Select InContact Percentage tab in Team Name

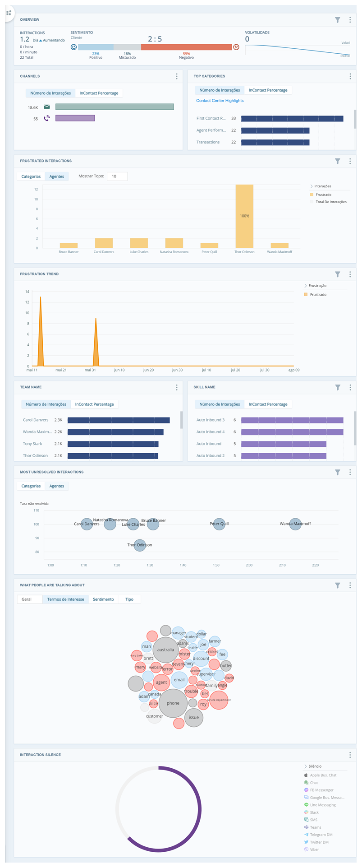coord(94,404)
